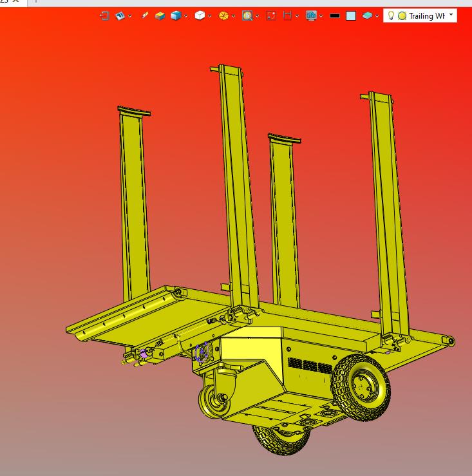Select the large treaded right wheel on model
This screenshot has width=472, height=476.
[x=361, y=386]
